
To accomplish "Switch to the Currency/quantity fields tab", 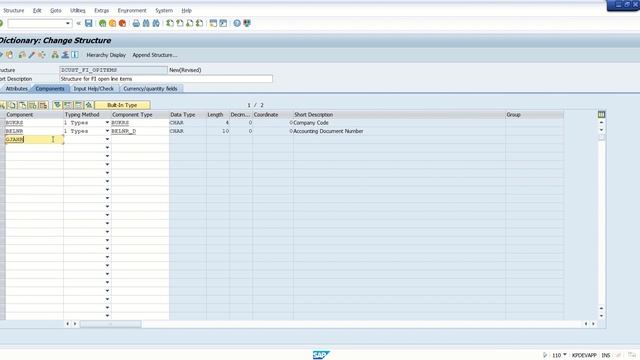I will click(150, 89).
